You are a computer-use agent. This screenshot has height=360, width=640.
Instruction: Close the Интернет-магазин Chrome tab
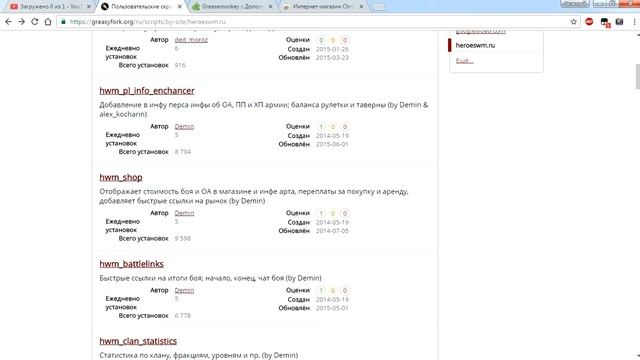click(x=361, y=7)
